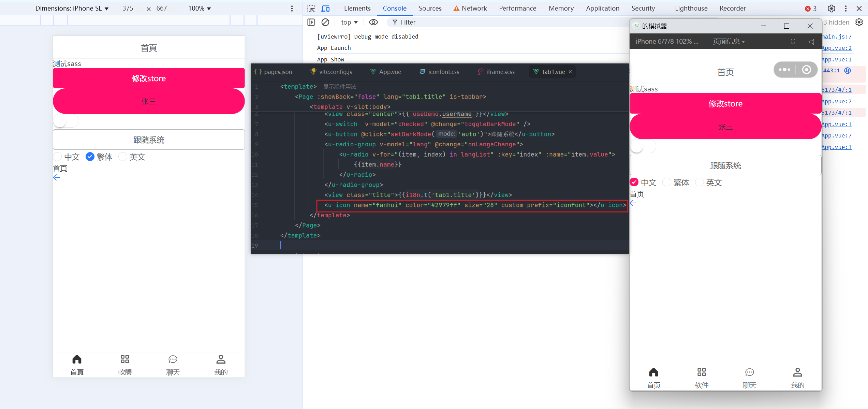
Task: Toggle the dark mode switch in left preview
Action: click(66, 121)
